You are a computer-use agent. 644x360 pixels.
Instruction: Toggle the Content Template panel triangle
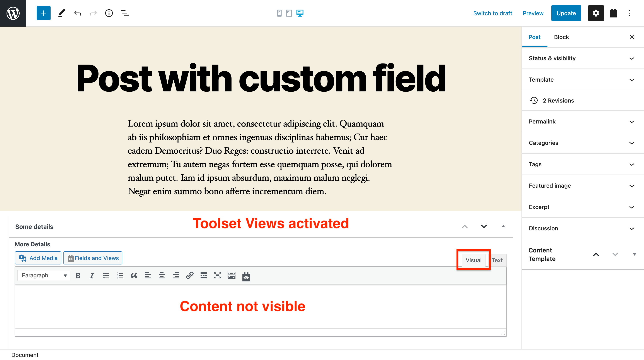634,254
